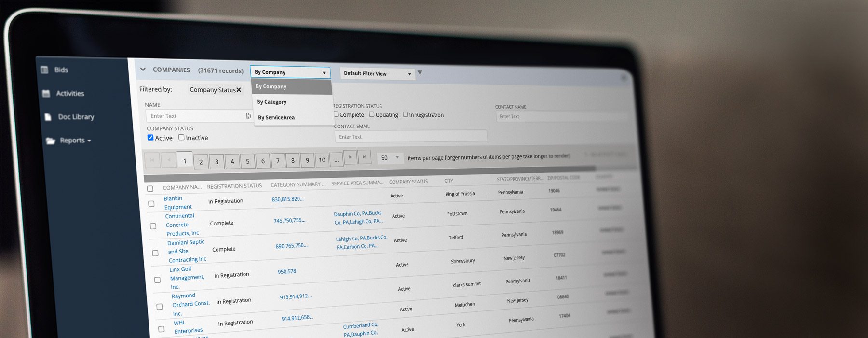The width and height of the screenshot is (868, 338).
Task: Open the Default Filter View dropdown
Action: (377, 74)
